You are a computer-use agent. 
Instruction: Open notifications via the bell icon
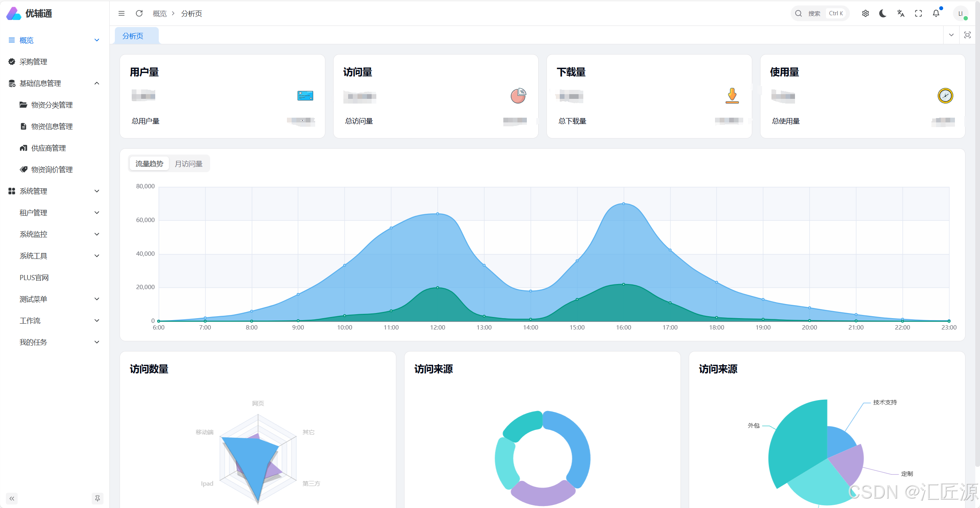click(x=936, y=13)
